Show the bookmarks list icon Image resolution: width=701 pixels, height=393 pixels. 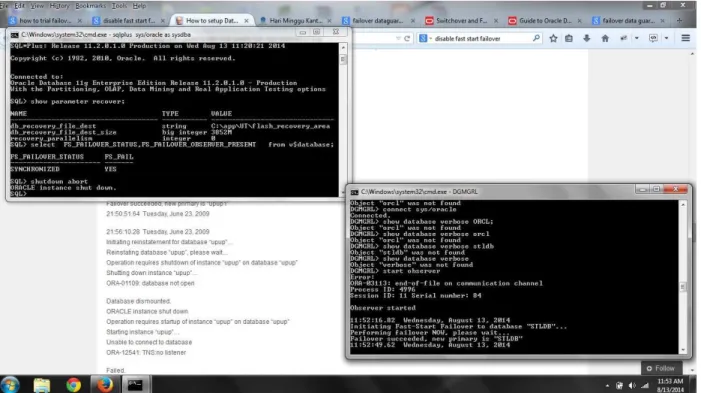(x=569, y=38)
